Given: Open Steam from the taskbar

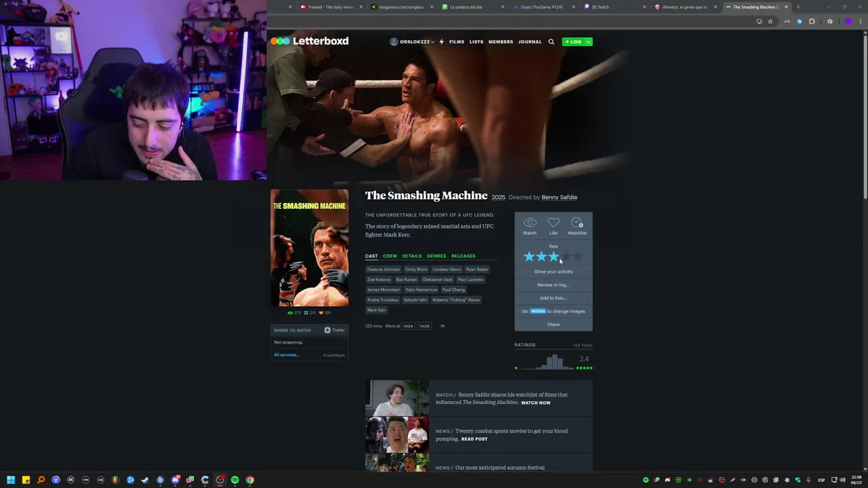Looking at the screenshot, I should 145,480.
